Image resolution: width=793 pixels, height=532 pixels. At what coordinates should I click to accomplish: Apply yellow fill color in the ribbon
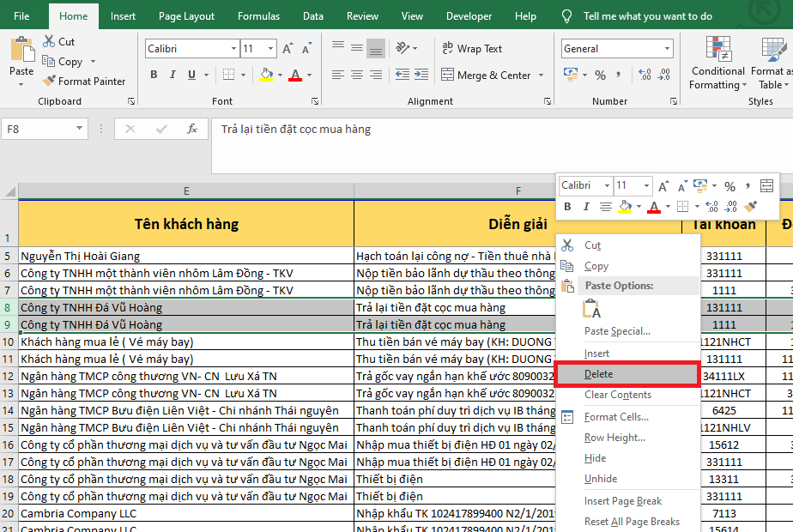[x=266, y=76]
